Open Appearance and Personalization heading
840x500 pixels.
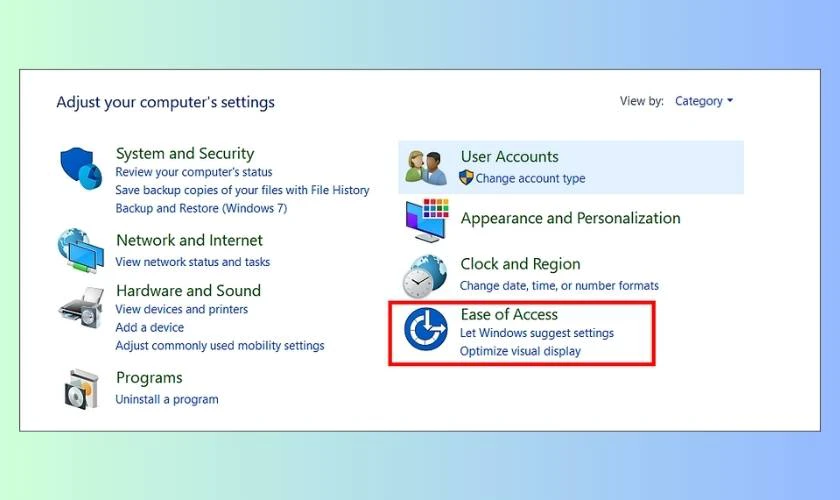pos(571,218)
